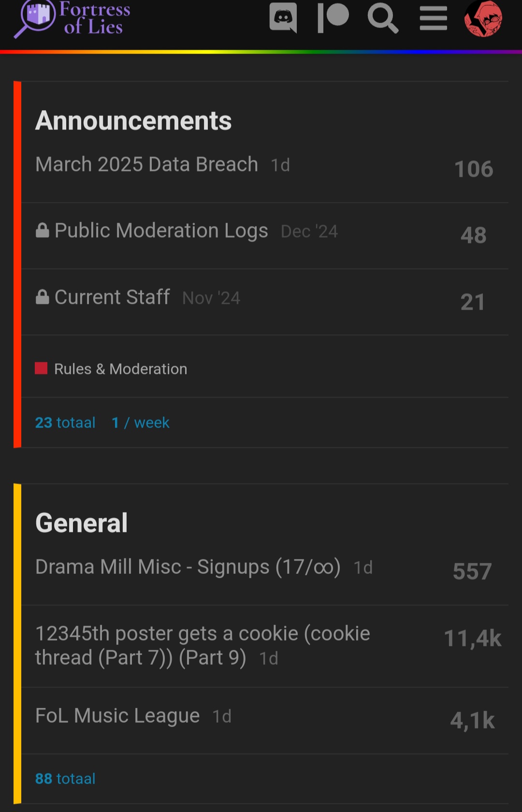Open the Announcements category heading
The image size is (522, 812).
(133, 120)
